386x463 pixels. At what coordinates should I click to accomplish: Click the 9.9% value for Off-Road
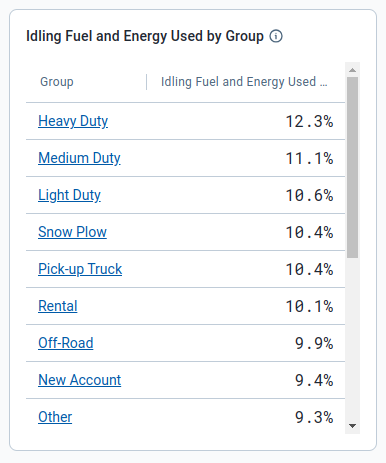point(314,343)
